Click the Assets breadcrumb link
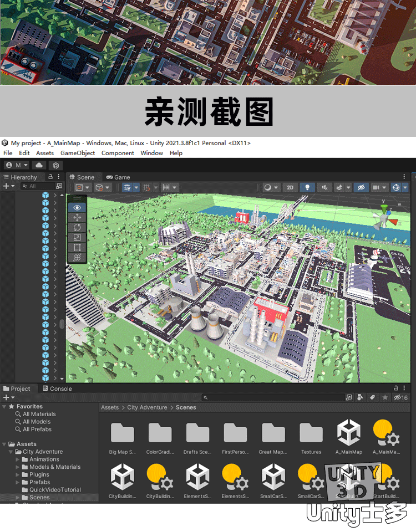Viewport: 416px width, 532px height. point(110,407)
